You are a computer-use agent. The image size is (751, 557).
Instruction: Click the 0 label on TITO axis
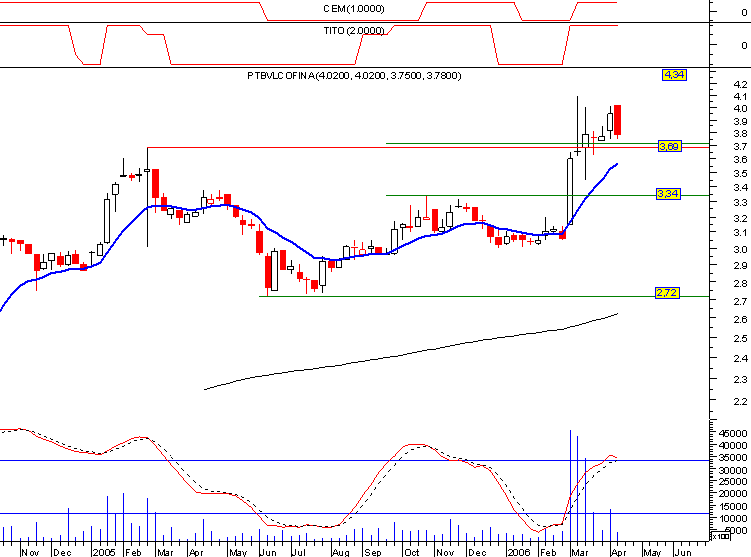744,45
